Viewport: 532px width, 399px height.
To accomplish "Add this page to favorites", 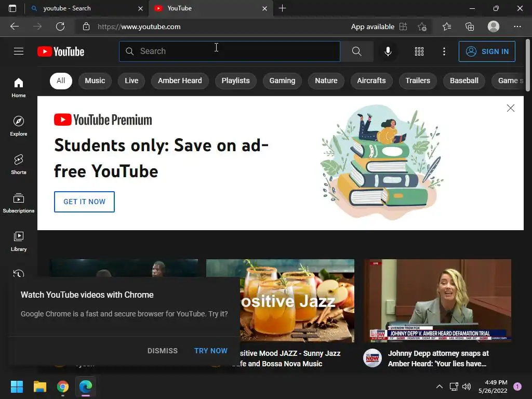I will pyautogui.click(x=422, y=26).
